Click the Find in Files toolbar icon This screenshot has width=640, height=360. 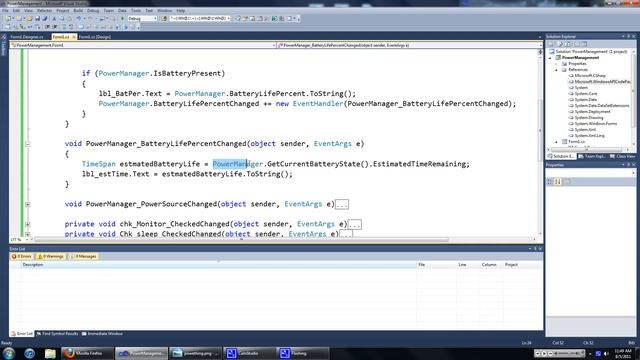(x=164, y=18)
